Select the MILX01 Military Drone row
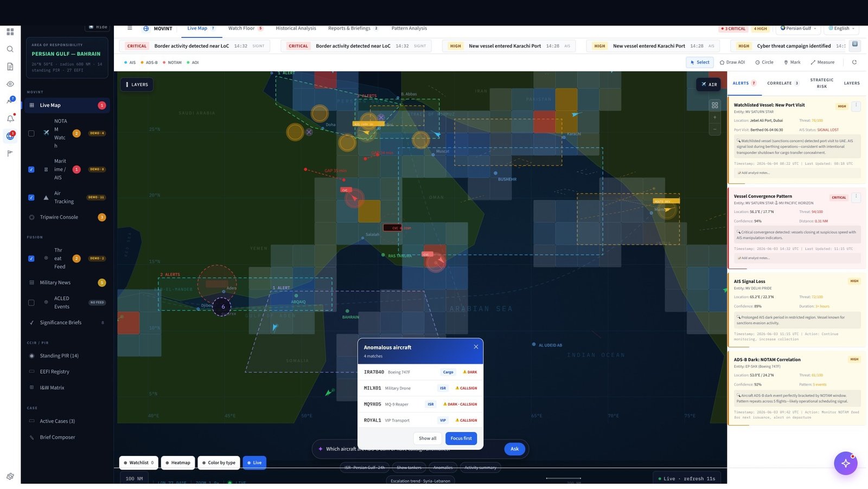868x489 pixels. point(420,388)
